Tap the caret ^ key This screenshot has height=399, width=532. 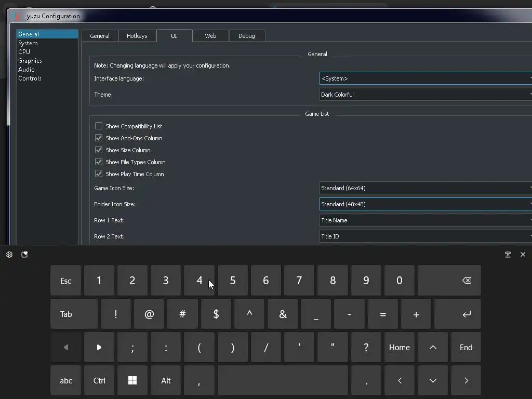[x=249, y=314]
